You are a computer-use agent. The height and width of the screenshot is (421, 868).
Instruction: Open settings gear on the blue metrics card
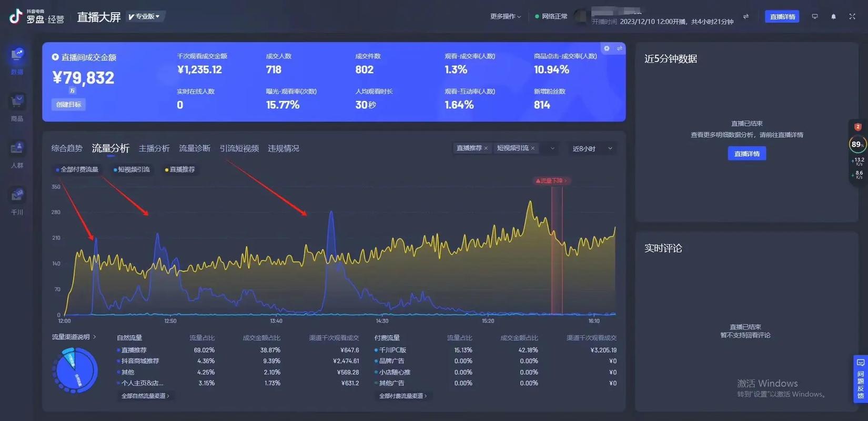point(607,48)
